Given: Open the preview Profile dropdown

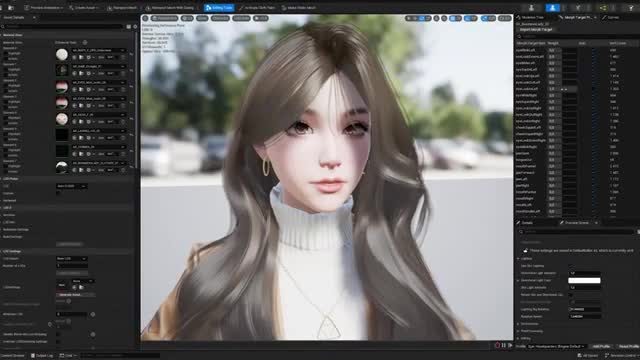Looking at the screenshot, I should [x=556, y=346].
